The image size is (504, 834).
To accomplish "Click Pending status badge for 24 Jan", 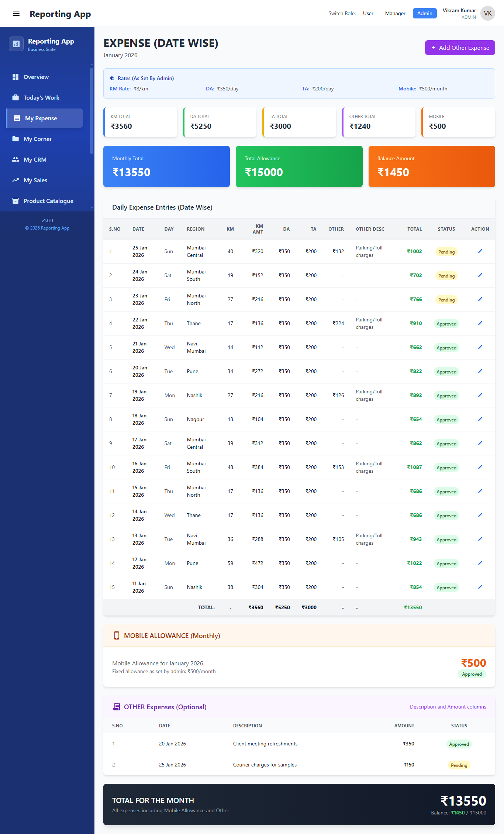I will pyautogui.click(x=446, y=276).
